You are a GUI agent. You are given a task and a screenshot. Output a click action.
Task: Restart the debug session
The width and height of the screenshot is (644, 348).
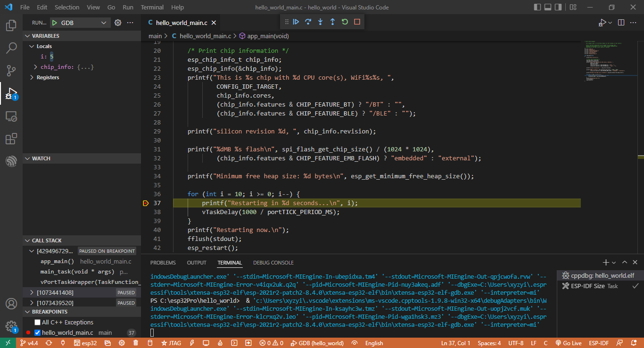pos(345,22)
